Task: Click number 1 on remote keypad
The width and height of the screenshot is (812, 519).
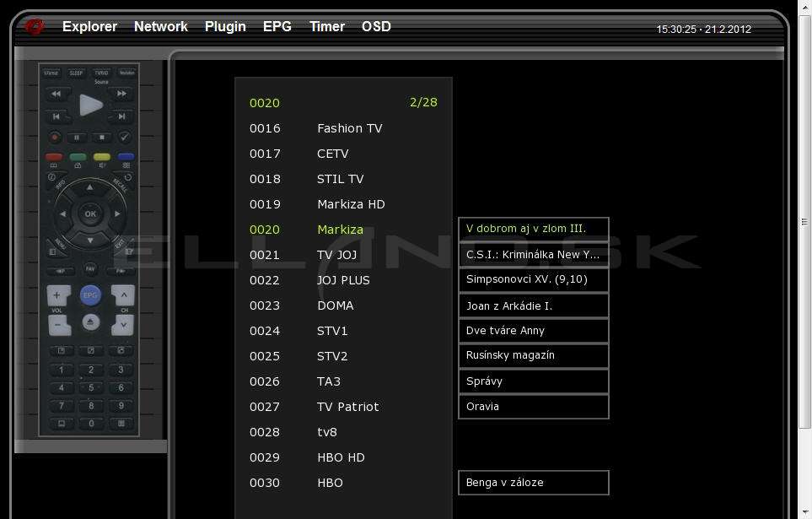Action: 61,370
